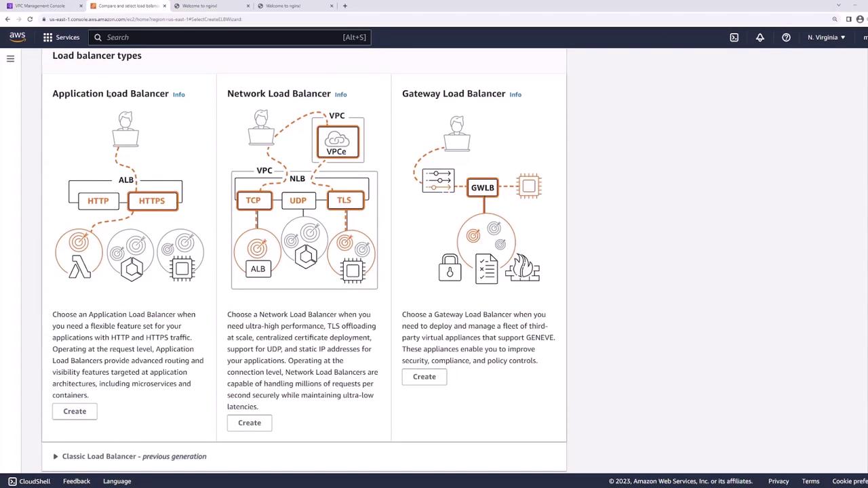Open the browser profile avatar
The width and height of the screenshot is (868, 488).
pos(861,19)
